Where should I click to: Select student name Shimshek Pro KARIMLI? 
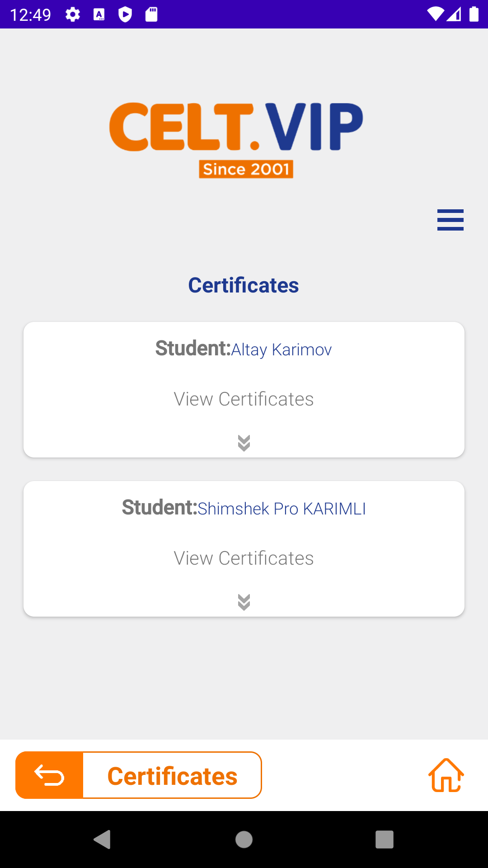282,509
